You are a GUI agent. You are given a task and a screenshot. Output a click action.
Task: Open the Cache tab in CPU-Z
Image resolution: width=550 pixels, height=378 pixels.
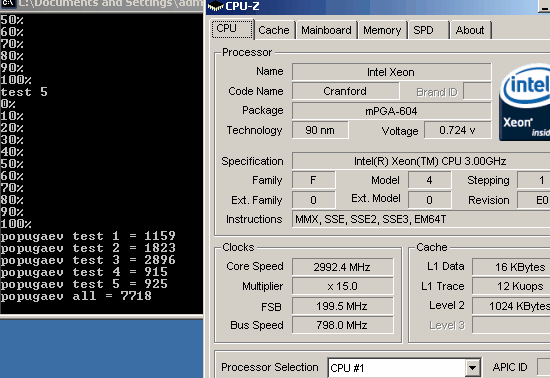click(274, 30)
